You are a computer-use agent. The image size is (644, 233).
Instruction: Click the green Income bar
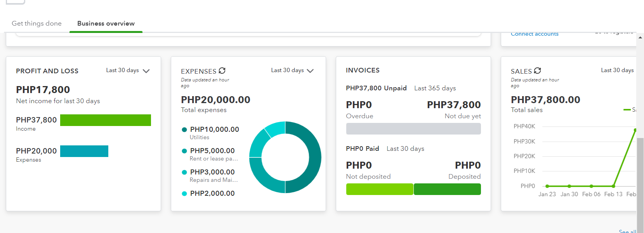click(106, 120)
